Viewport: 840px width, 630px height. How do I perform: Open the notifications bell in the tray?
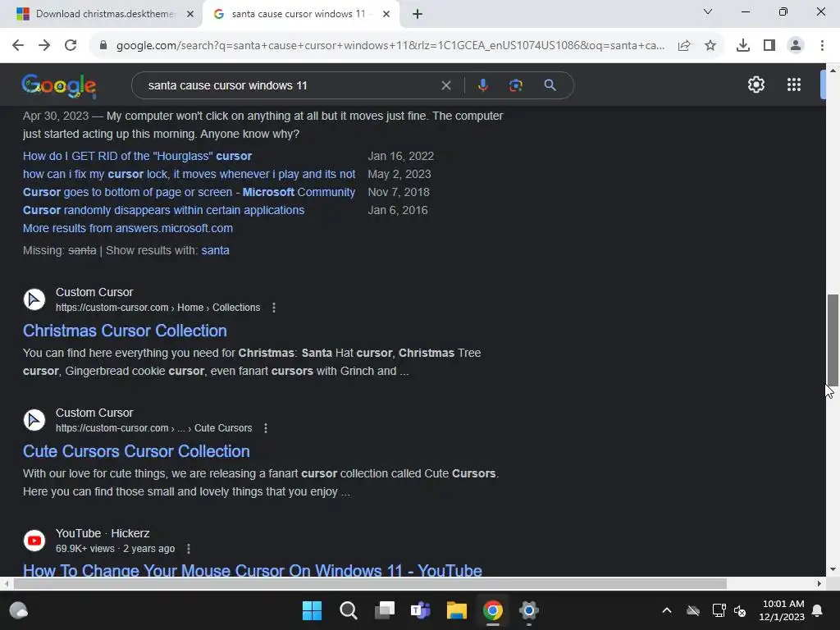818,610
